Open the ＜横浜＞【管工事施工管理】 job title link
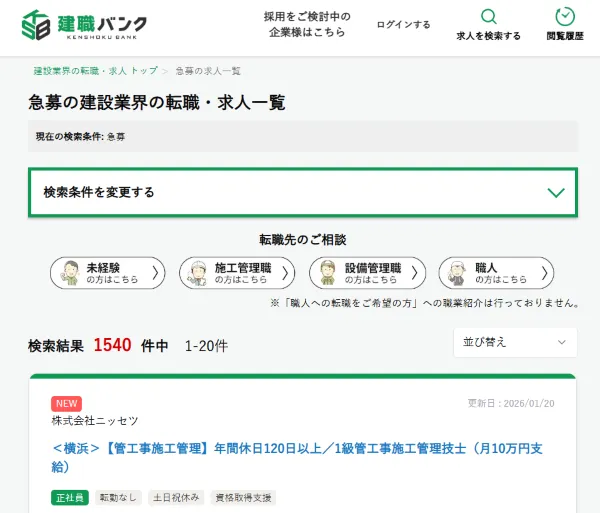The height and width of the screenshot is (513, 600). (x=297, y=457)
